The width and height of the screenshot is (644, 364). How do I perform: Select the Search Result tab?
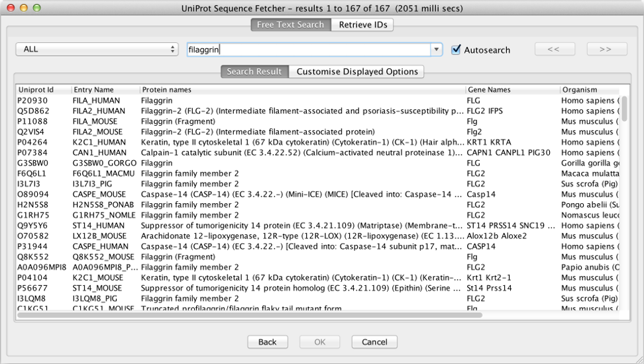click(x=254, y=71)
